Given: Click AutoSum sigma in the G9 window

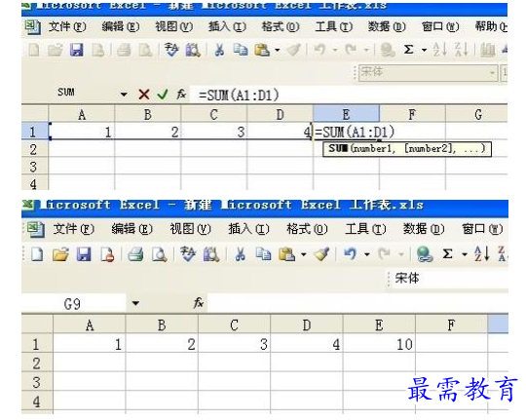Looking at the screenshot, I should [447, 254].
